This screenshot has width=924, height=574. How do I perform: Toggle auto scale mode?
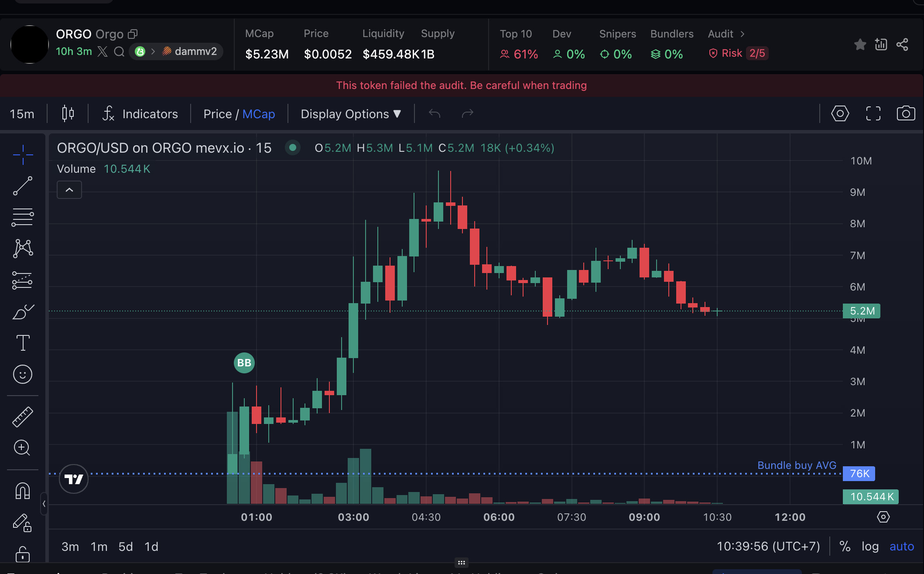tap(901, 547)
